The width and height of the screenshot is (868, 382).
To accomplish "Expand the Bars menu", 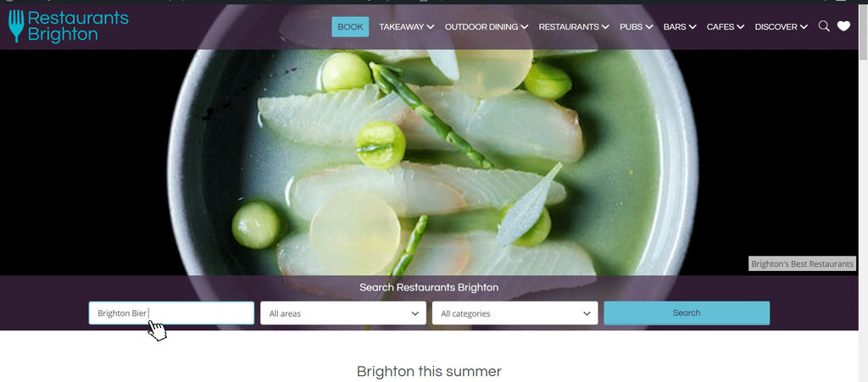I will [679, 27].
